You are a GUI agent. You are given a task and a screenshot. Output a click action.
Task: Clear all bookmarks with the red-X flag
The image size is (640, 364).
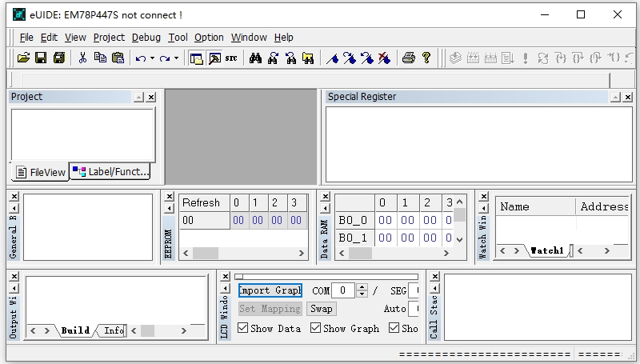point(384,58)
